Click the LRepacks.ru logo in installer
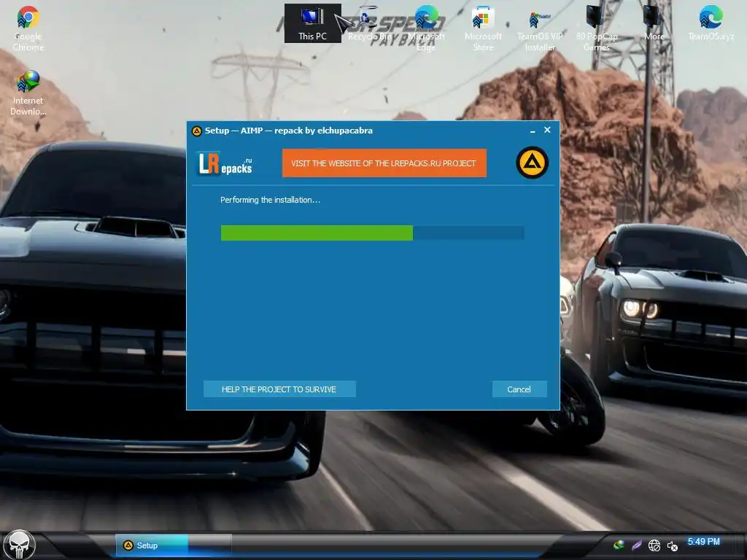The height and width of the screenshot is (560, 747). (225, 163)
